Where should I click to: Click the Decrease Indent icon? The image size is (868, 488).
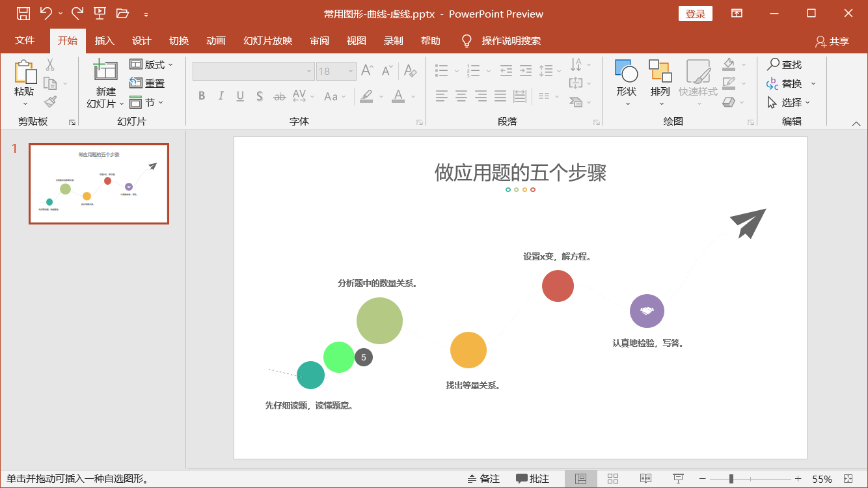506,70
